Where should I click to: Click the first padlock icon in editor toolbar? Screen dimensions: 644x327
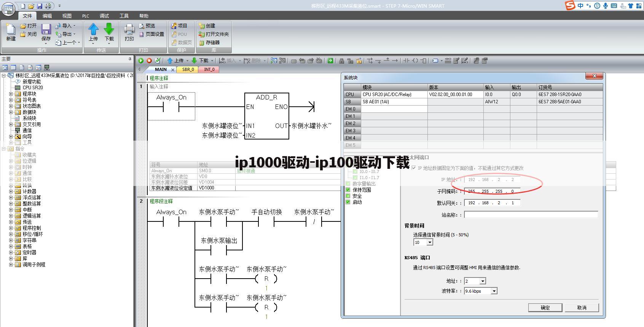coord(341,61)
